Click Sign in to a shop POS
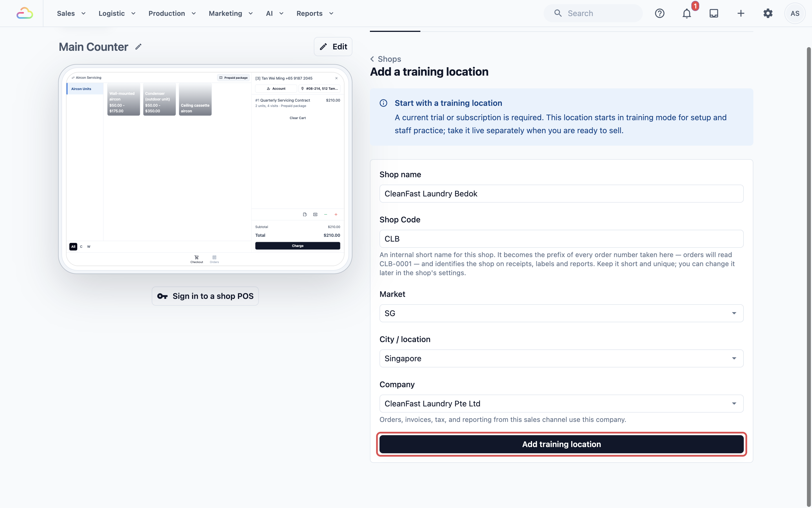Screen dimensions: 812x508 coord(205,296)
